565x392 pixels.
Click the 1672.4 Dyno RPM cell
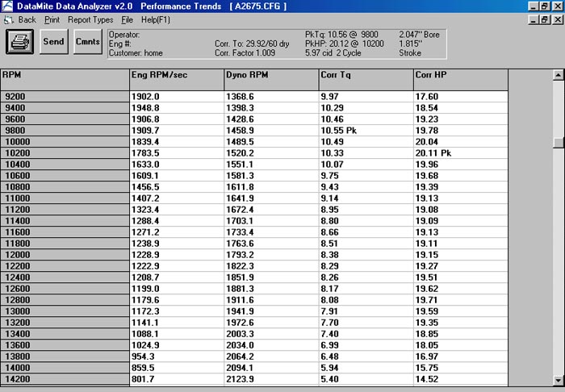point(272,210)
